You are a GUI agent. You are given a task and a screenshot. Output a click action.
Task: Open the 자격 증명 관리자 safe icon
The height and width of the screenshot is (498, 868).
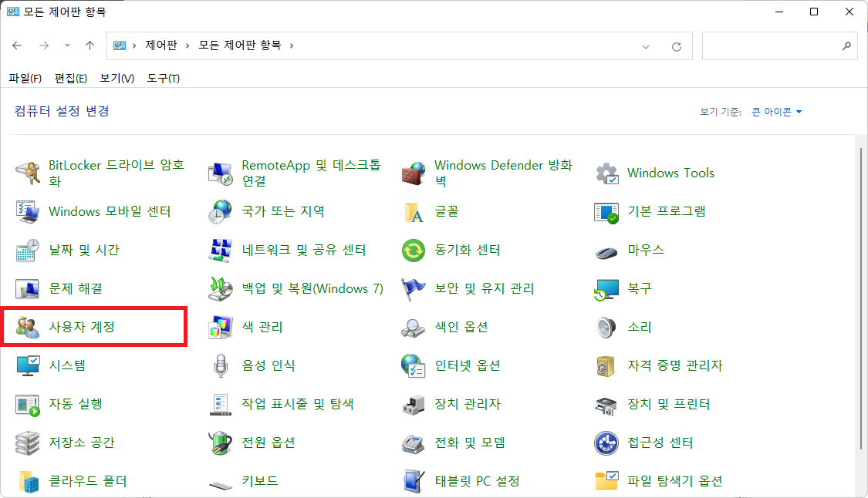[x=606, y=365]
